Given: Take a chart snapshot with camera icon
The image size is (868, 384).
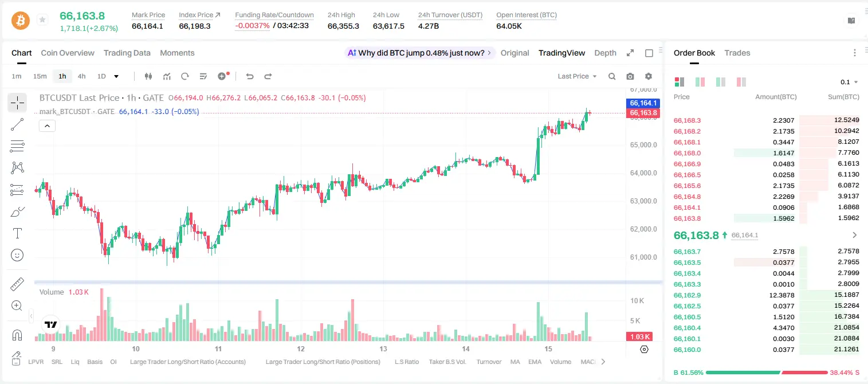Looking at the screenshot, I should (630, 76).
